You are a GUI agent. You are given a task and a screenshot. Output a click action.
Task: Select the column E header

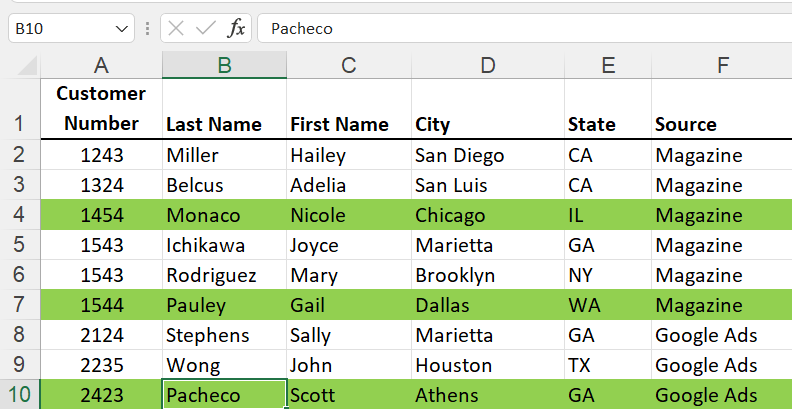coord(608,65)
